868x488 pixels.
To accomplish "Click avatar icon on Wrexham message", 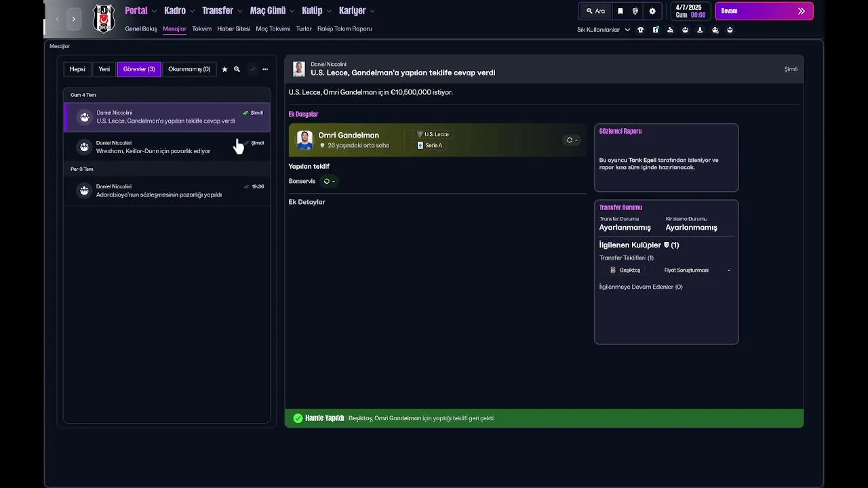I will [84, 146].
